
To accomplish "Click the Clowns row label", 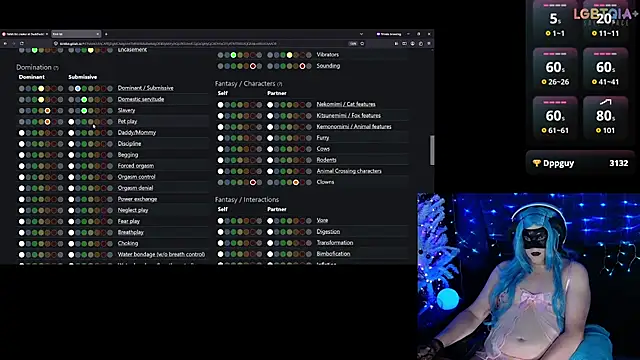I will coord(325,182).
